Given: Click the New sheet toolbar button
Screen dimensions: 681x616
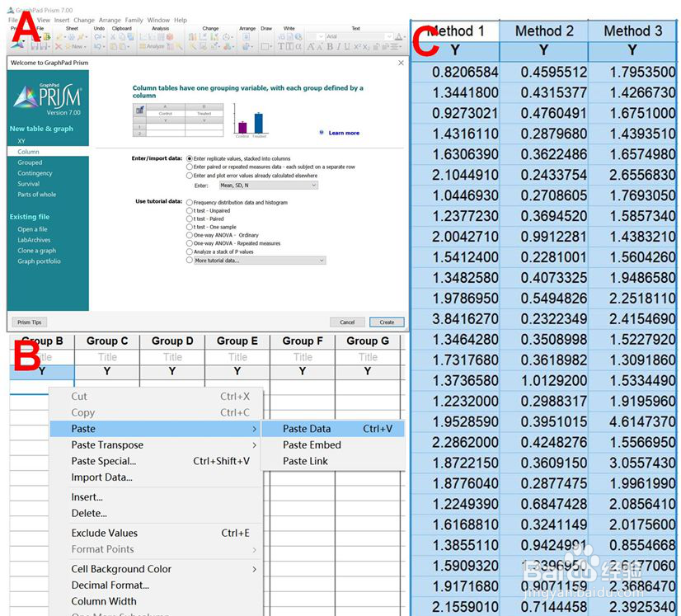Looking at the screenshot, I should click(75, 46).
